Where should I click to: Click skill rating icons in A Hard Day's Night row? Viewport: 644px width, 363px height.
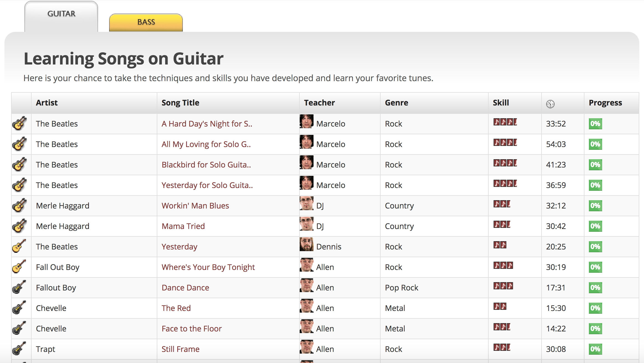505,122
